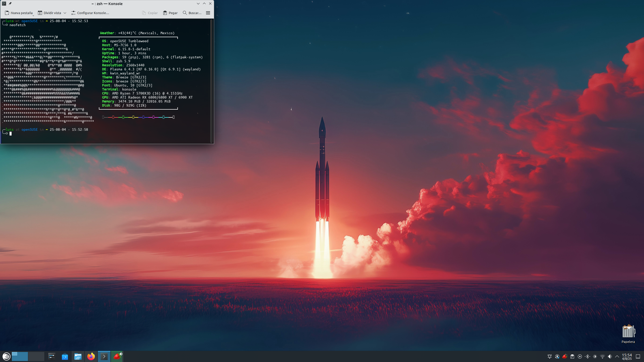Open the notifications bell in tray

point(550,356)
